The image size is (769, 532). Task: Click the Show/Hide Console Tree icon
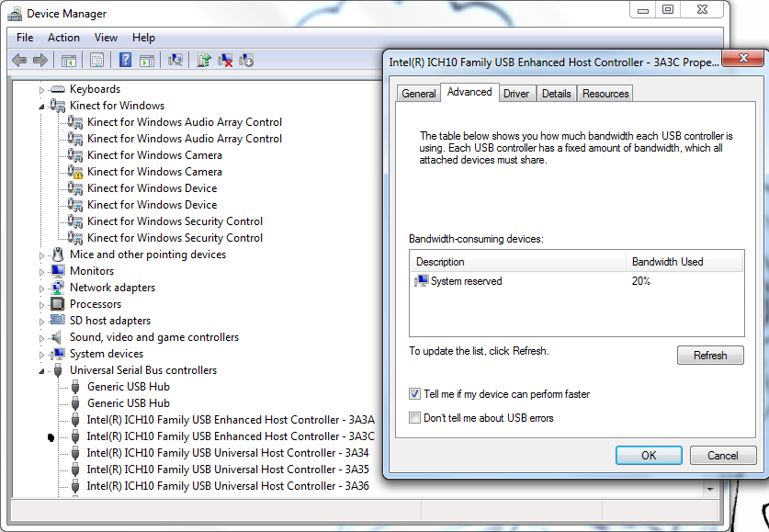click(x=69, y=61)
